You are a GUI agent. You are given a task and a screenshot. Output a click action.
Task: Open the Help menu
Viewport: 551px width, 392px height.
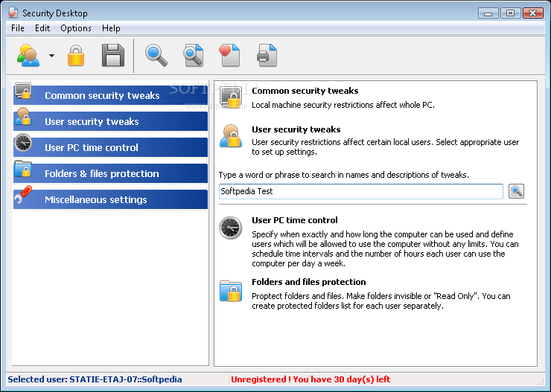111,28
